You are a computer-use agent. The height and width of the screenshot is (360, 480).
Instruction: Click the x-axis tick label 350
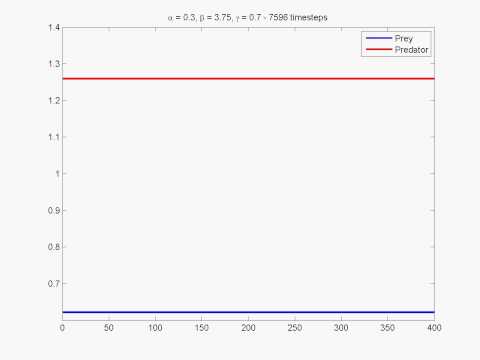(x=388, y=328)
